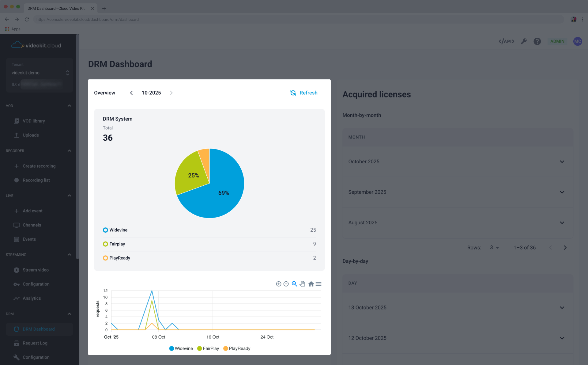
Task: Open help via the question mark icon
Action: [x=537, y=41]
